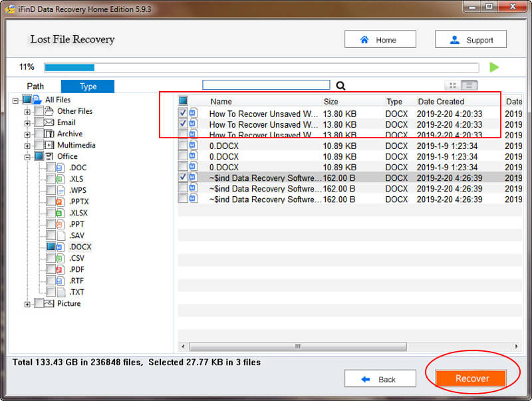Image resolution: width=532 pixels, height=401 pixels.
Task: Click the scrollbar right arrow
Action: tap(517, 346)
